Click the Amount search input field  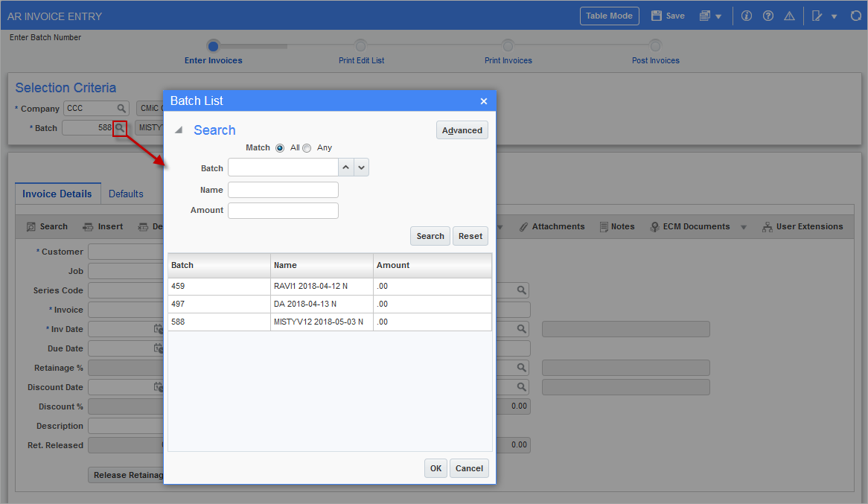[x=283, y=211]
